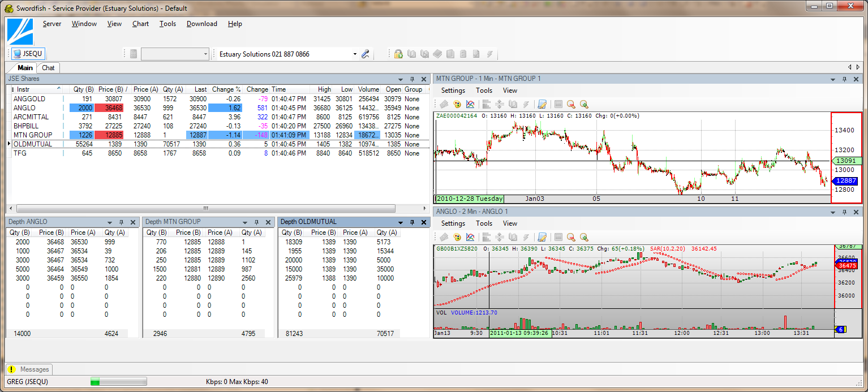
Task: Click the calculator icon in main toolbar
Action: [134, 54]
